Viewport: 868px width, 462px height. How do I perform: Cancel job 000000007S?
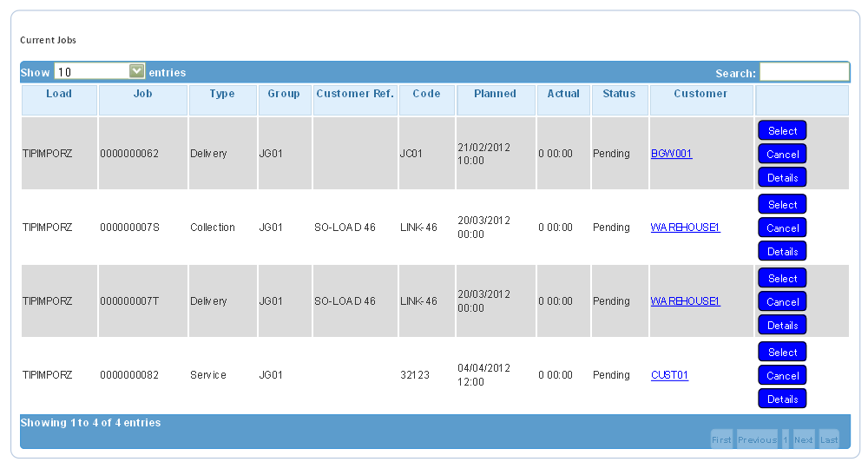782,228
